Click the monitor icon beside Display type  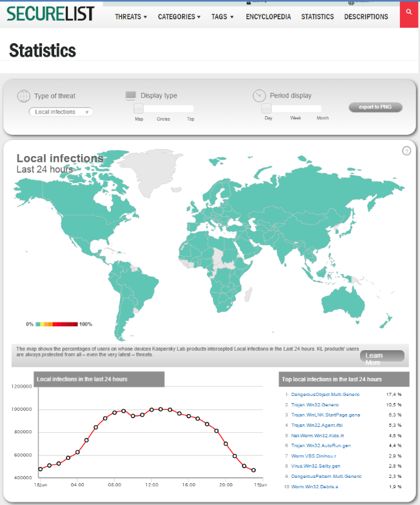click(x=130, y=95)
